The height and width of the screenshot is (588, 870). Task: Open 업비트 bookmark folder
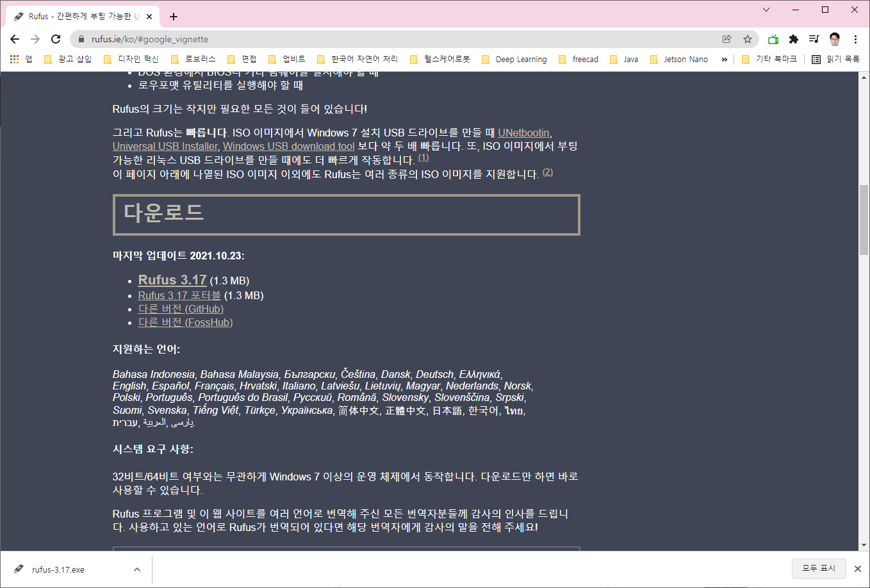[287, 59]
